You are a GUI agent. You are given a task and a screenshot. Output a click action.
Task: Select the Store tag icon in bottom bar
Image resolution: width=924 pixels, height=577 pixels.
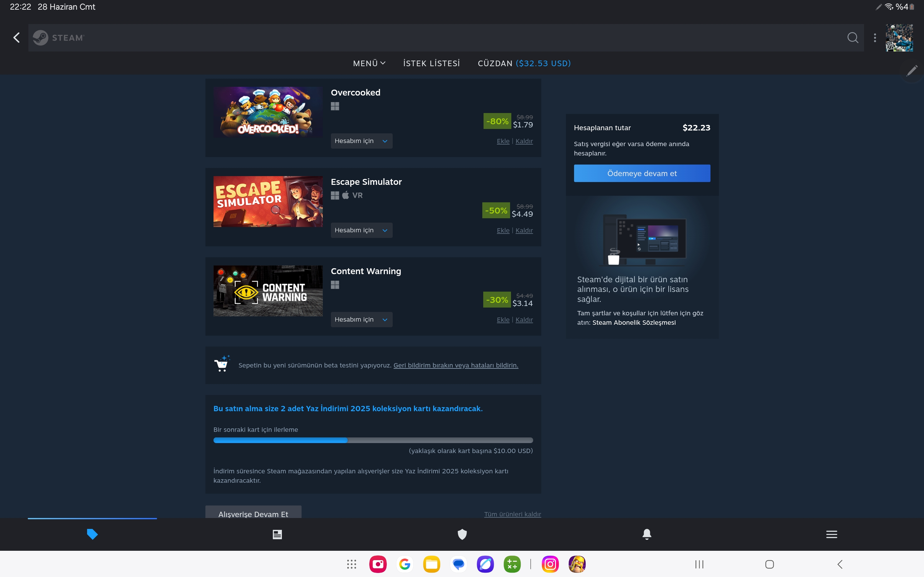click(x=92, y=534)
